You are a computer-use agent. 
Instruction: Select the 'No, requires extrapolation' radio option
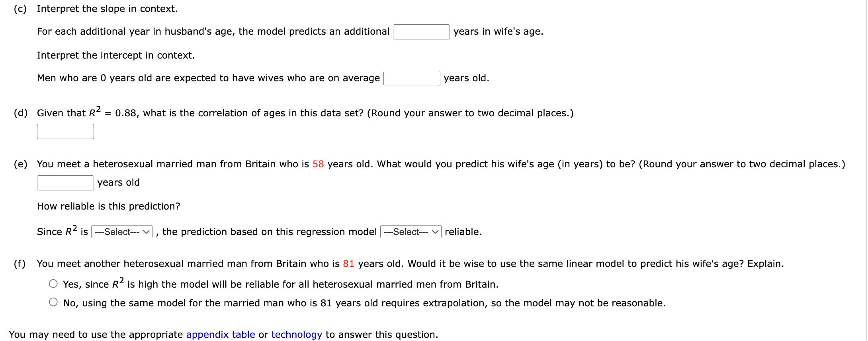(x=53, y=302)
